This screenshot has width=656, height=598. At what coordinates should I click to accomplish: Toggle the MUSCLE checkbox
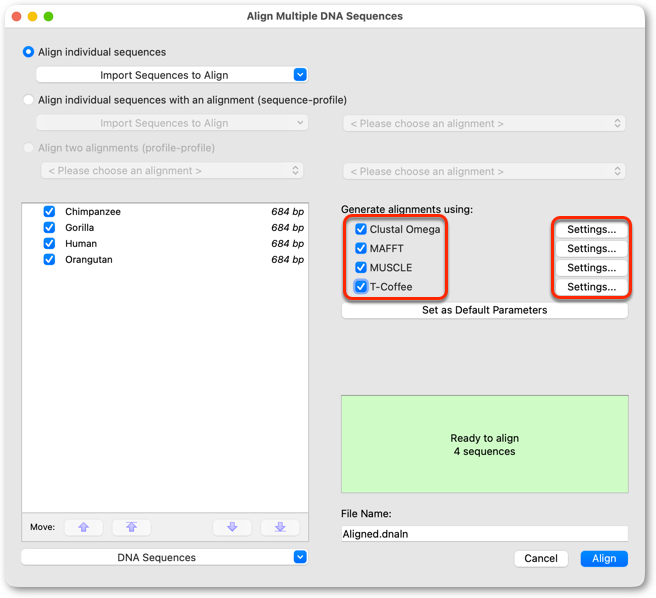click(361, 267)
